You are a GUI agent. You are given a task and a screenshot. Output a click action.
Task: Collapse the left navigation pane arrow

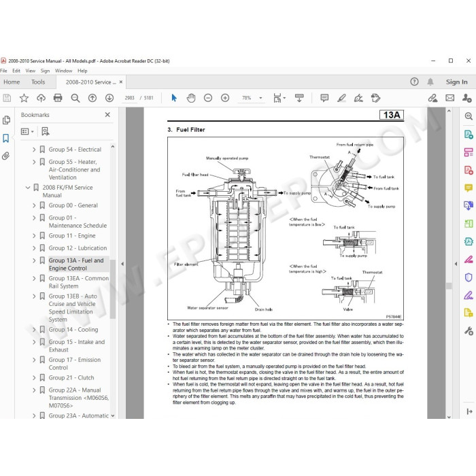click(122, 264)
